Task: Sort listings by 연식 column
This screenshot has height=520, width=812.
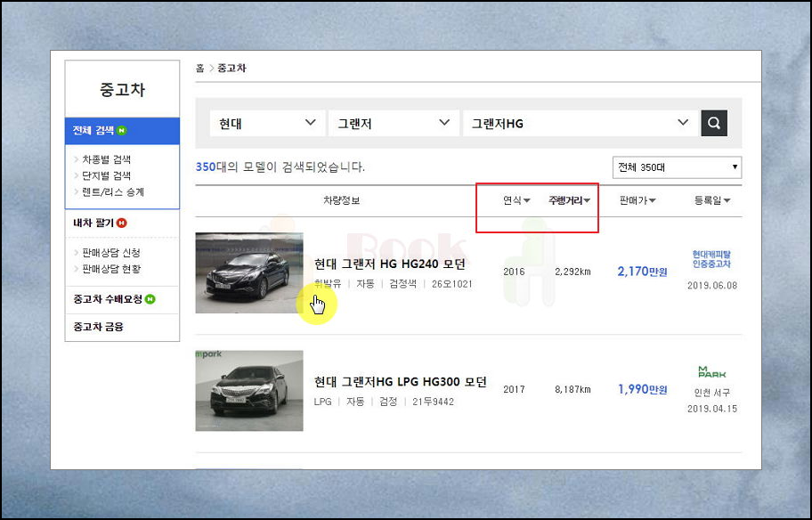Action: coord(516,200)
